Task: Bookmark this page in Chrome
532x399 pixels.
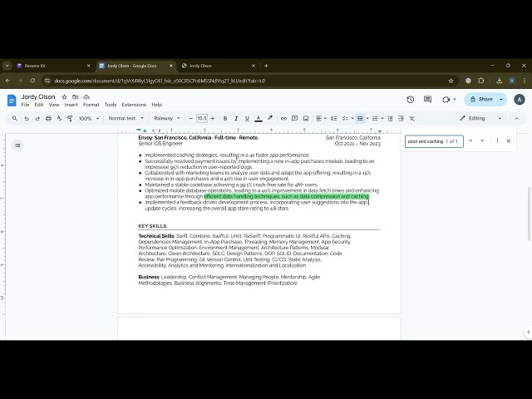Action: (x=451, y=81)
